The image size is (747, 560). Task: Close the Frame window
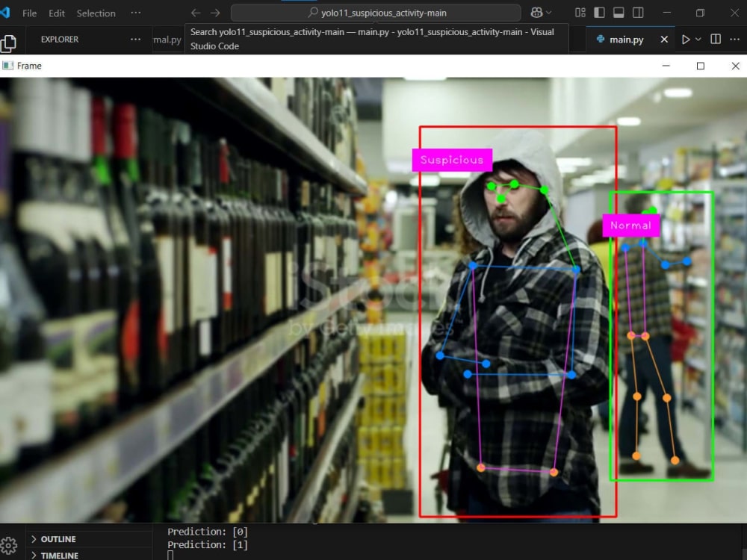coord(736,66)
